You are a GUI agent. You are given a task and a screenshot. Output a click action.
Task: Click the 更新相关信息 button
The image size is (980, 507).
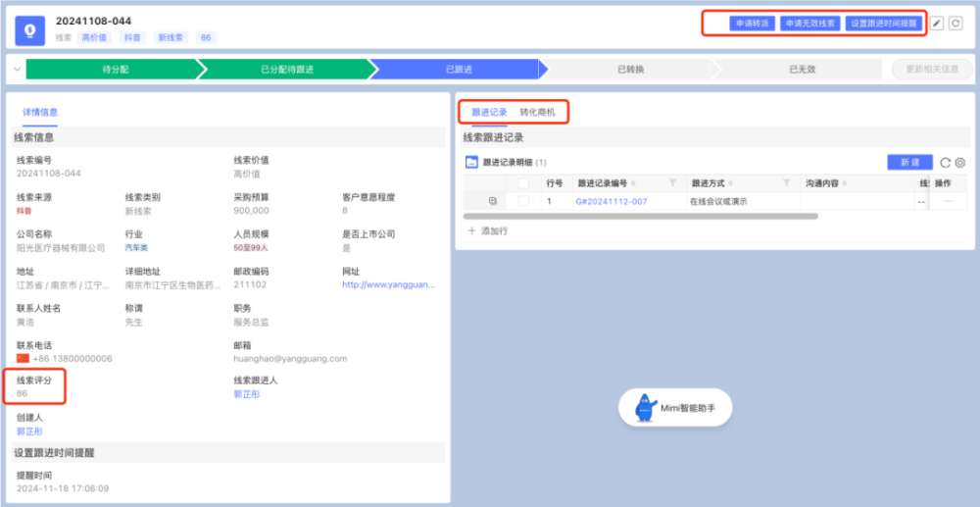[x=933, y=70]
